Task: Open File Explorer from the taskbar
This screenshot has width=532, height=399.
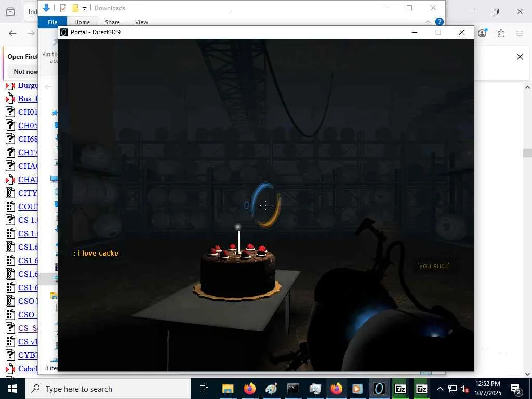Action: (228, 389)
